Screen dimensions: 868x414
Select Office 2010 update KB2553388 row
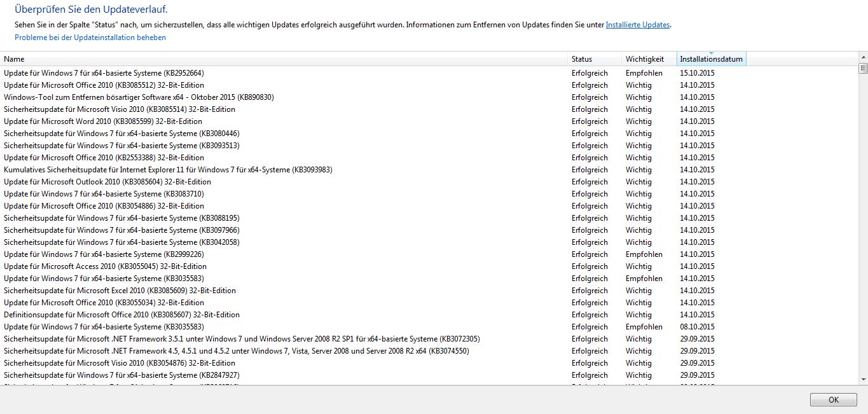click(x=429, y=158)
